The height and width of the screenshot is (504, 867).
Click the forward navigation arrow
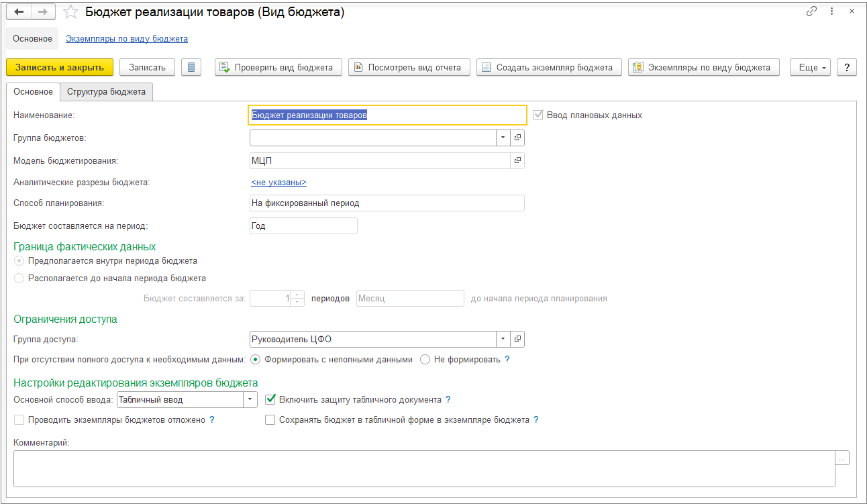[42, 12]
